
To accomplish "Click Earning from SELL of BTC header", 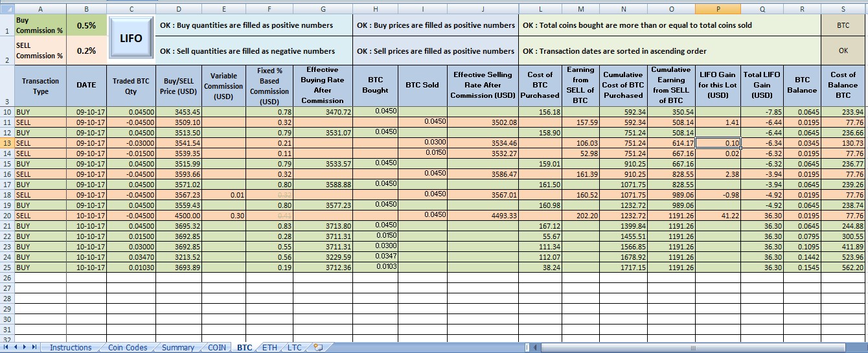I will 581,85.
